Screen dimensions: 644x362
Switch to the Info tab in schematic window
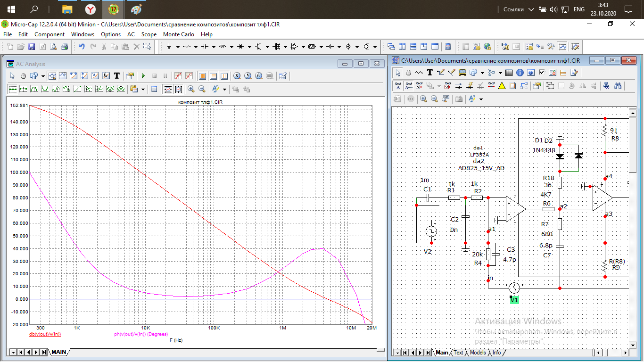pos(496,353)
